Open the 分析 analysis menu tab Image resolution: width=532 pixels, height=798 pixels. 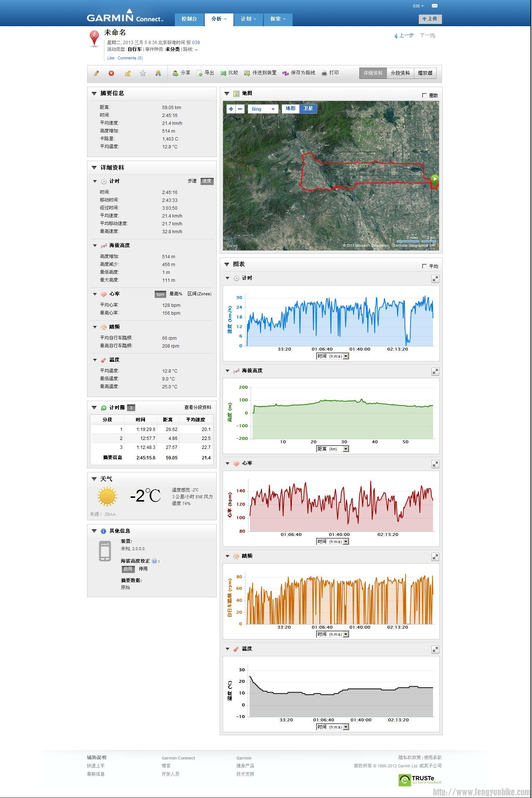coord(219,19)
